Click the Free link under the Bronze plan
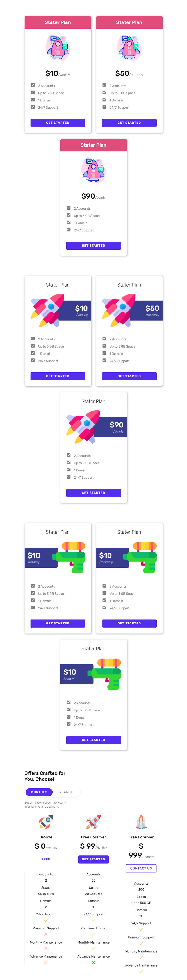Viewport: 187px width, 980px height. 46,859
